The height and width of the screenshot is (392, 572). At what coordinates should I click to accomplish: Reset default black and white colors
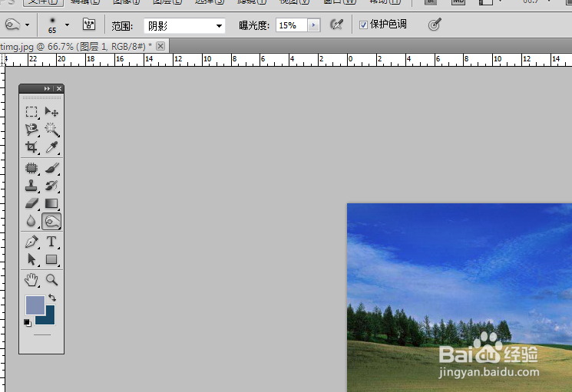point(28,322)
